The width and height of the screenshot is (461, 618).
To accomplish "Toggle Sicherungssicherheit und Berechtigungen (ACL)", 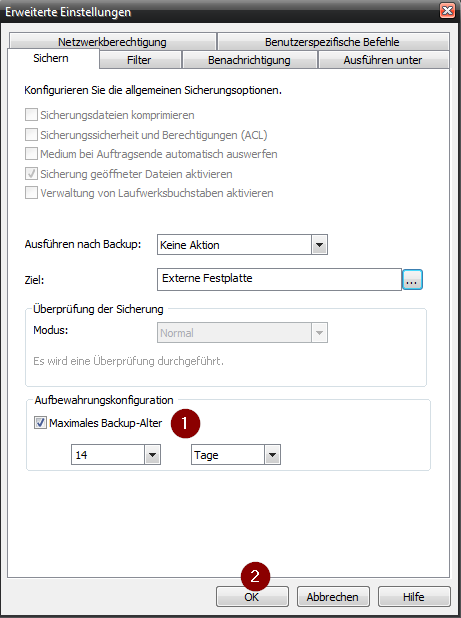I will [32, 135].
